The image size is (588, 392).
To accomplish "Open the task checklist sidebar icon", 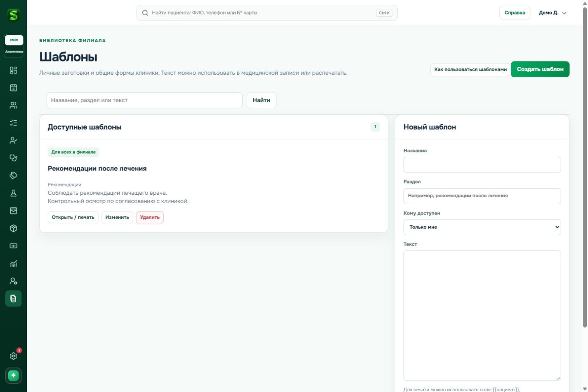I will (x=14, y=123).
